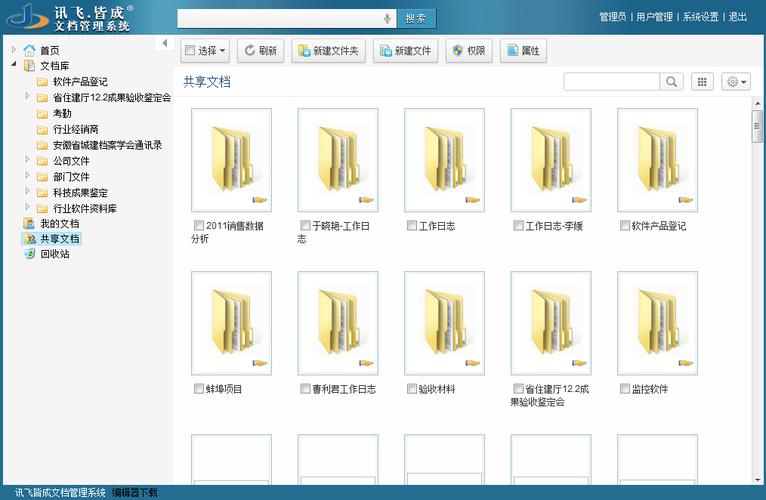Check the 省住建厅12.2成果验收鉴定会 grid checkbox
Viewport: 766px width, 500px height.
[x=518, y=389]
